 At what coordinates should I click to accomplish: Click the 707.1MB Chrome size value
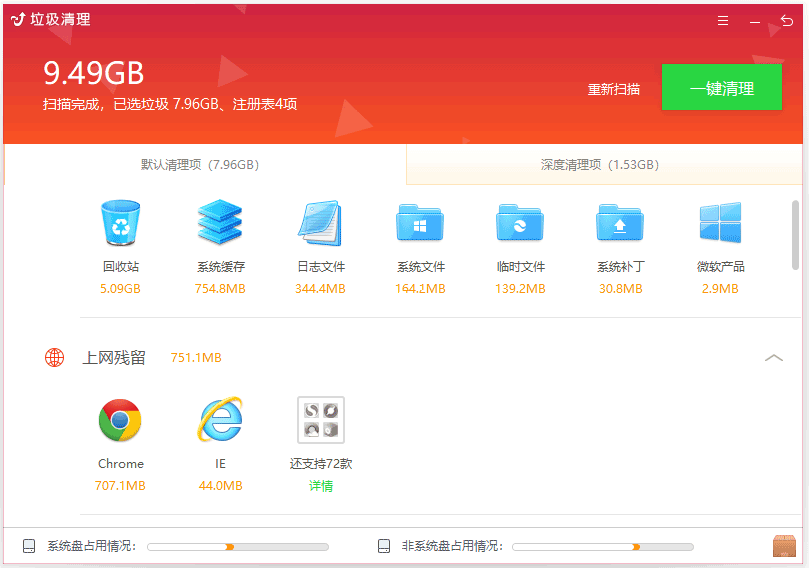click(120, 485)
